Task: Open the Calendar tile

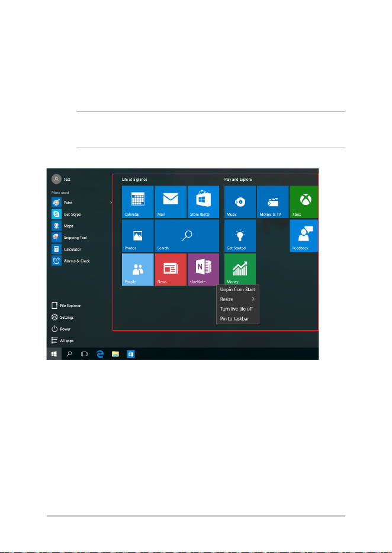Action: 138,202
